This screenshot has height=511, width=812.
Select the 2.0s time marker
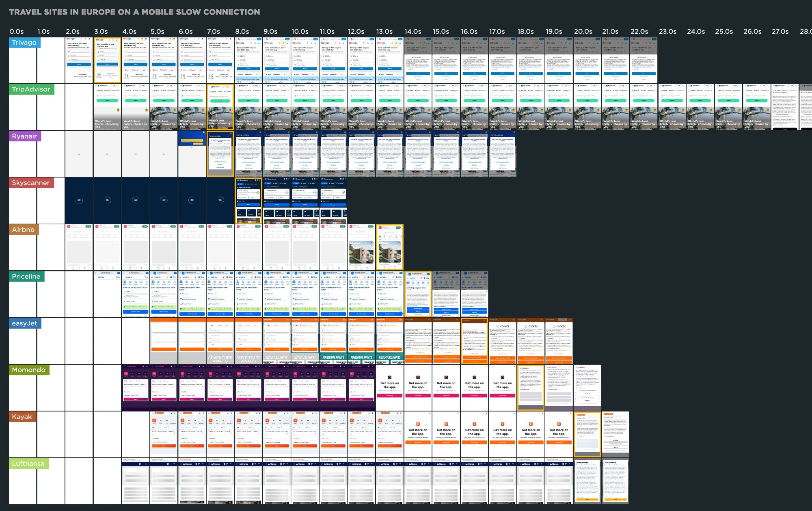73,31
